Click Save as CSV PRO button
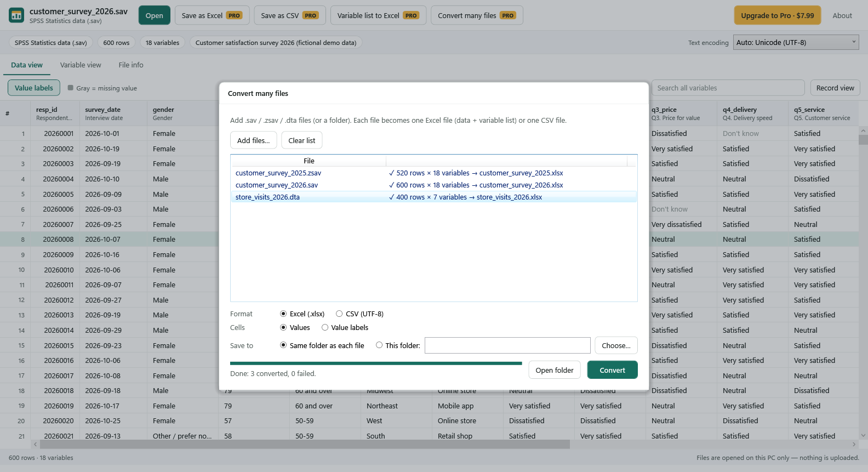This screenshot has width=868, height=472. tap(290, 15)
